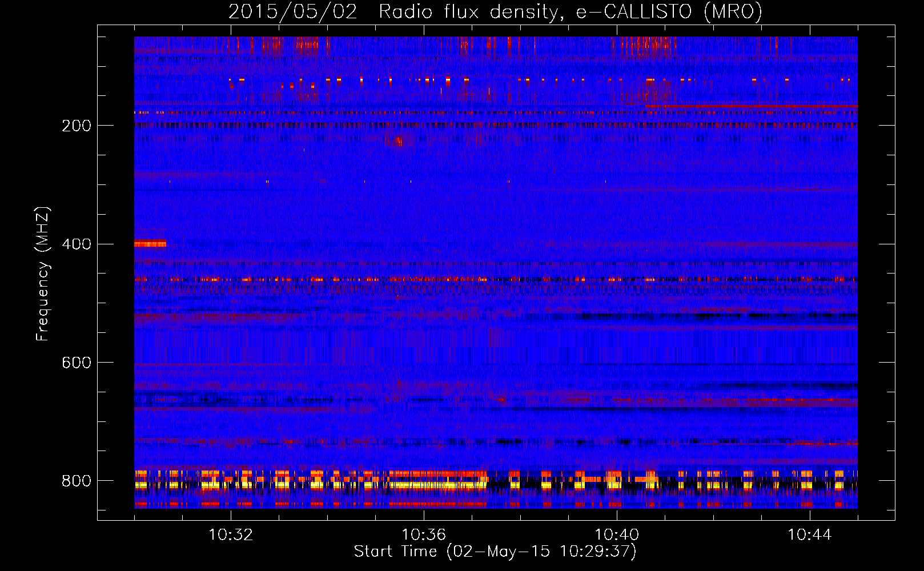Click the 10:40 time tick label
This screenshot has width=924, height=571.
click(x=617, y=535)
